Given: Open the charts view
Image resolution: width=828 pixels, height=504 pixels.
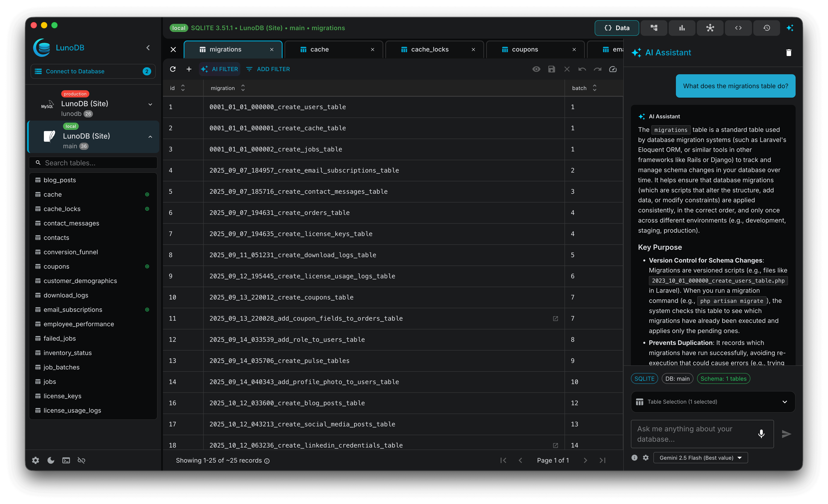Looking at the screenshot, I should 682,28.
